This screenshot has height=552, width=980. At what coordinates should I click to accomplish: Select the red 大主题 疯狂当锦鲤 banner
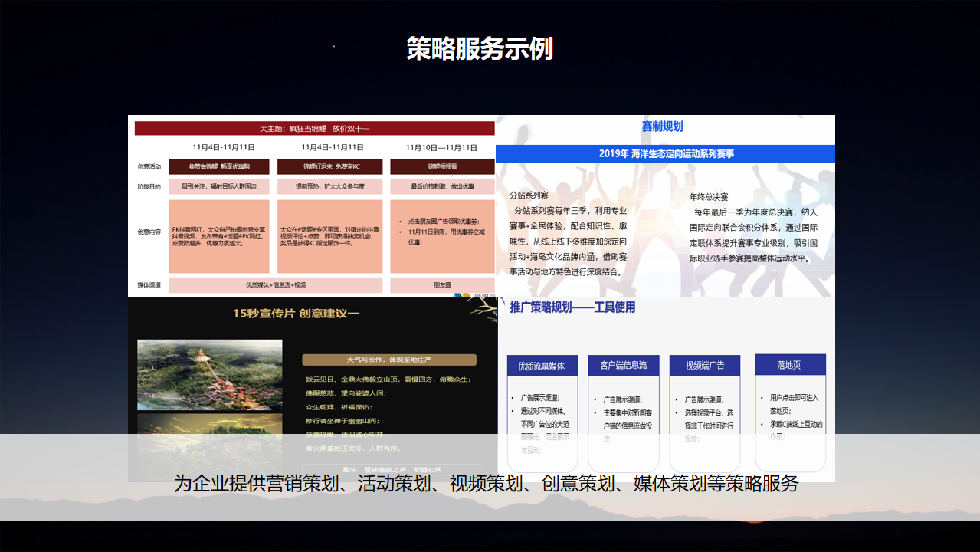[314, 128]
